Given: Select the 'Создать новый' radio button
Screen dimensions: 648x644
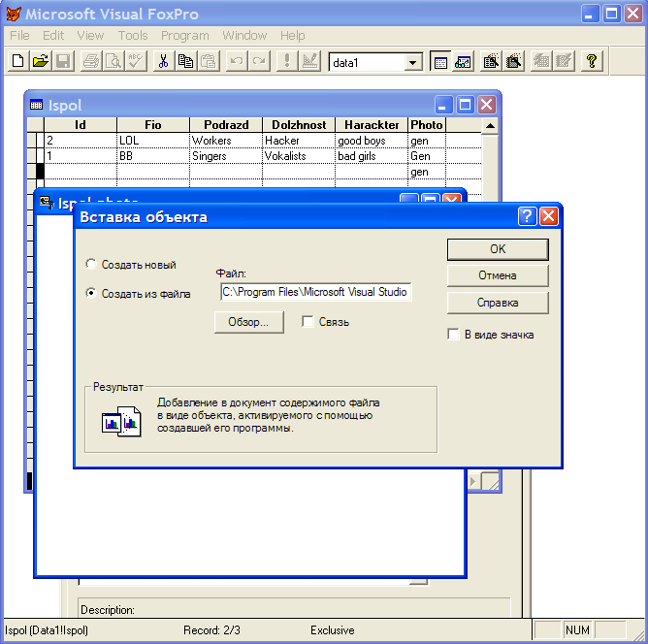Looking at the screenshot, I should point(91,264).
